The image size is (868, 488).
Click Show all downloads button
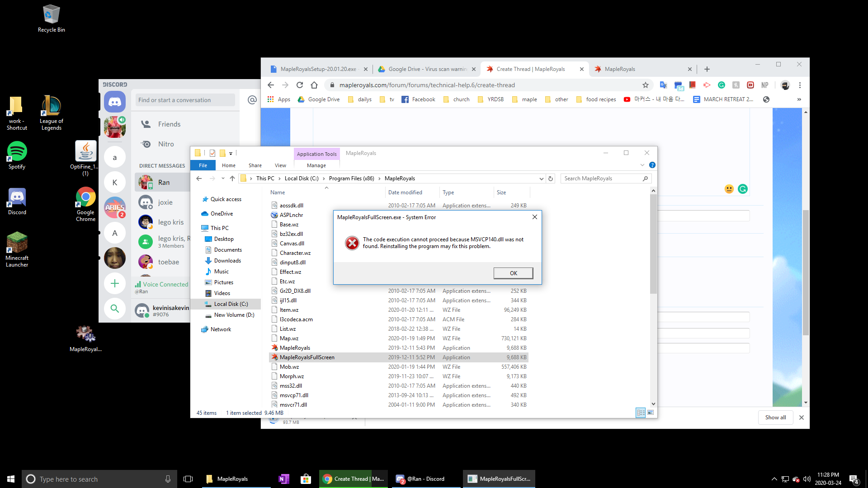pos(775,418)
